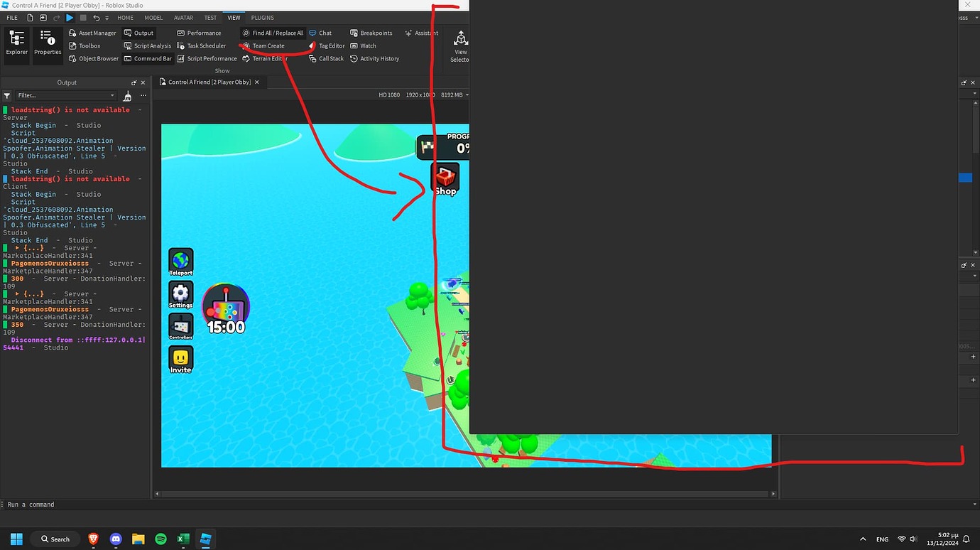Open the Team Create panel
The height and width of the screenshot is (550, 980).
pos(263,45)
